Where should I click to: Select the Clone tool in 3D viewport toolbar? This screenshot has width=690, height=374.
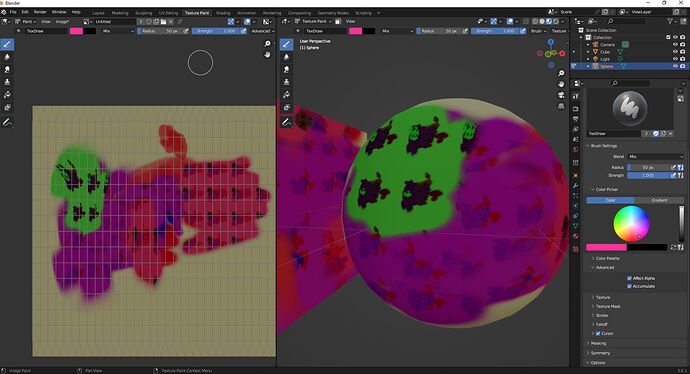point(286,82)
